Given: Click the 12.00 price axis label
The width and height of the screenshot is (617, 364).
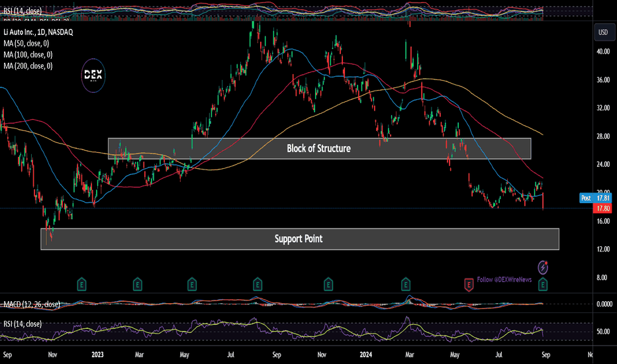Looking at the screenshot, I should tap(603, 249).
